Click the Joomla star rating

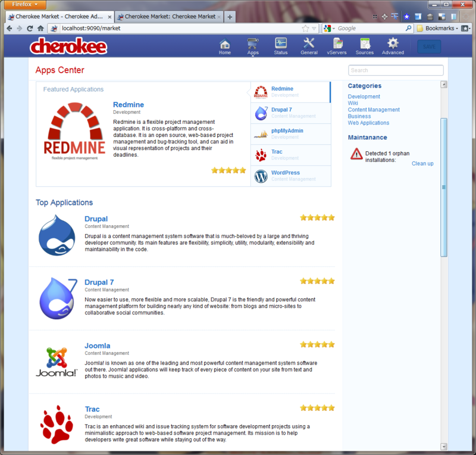pos(317,344)
